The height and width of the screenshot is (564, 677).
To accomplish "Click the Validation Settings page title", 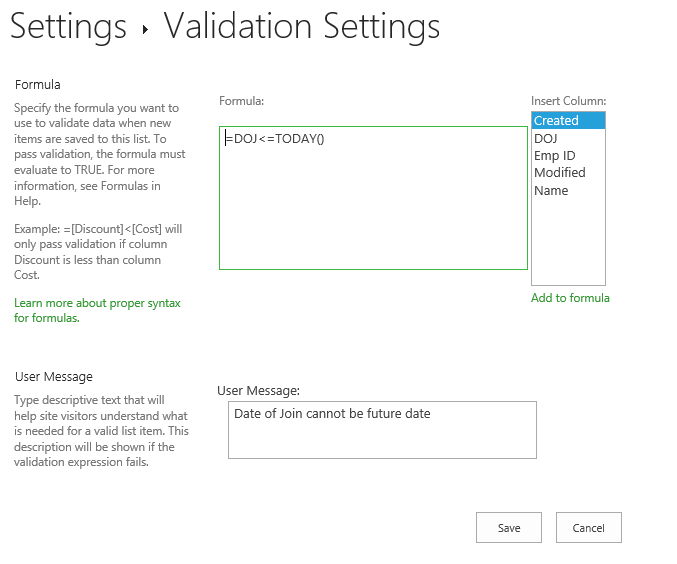I will coord(301,26).
